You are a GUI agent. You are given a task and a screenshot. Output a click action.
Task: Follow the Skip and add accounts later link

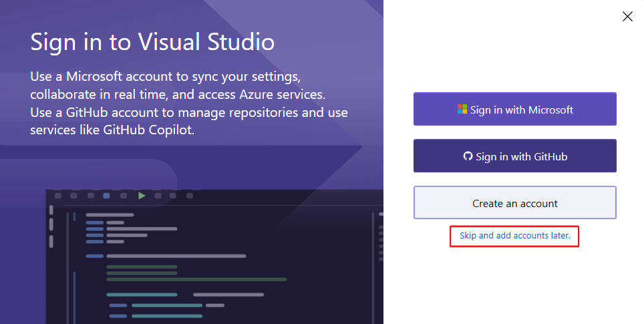[514, 236]
